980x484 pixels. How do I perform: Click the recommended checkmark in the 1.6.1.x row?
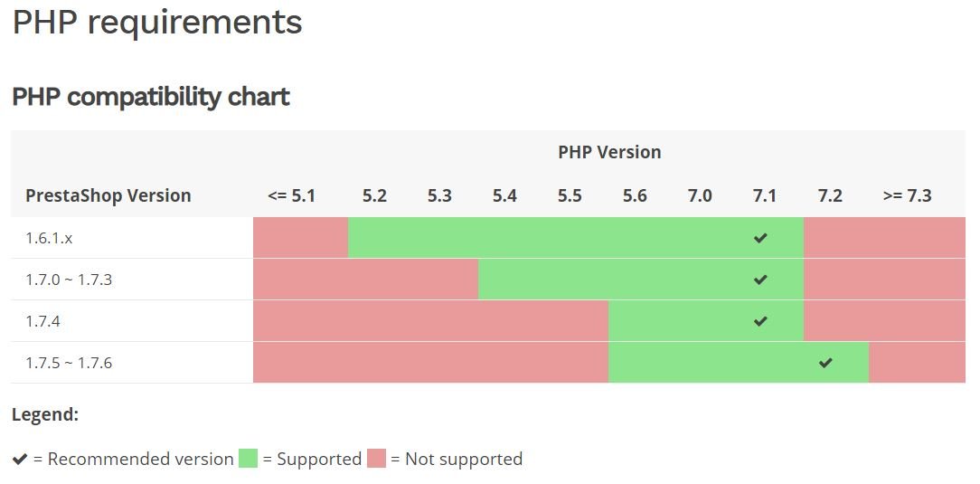pyautogui.click(x=760, y=238)
